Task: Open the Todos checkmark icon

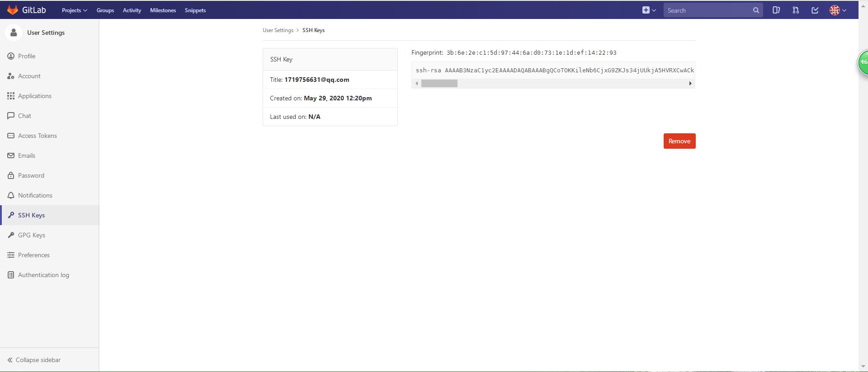Action: pyautogui.click(x=815, y=10)
